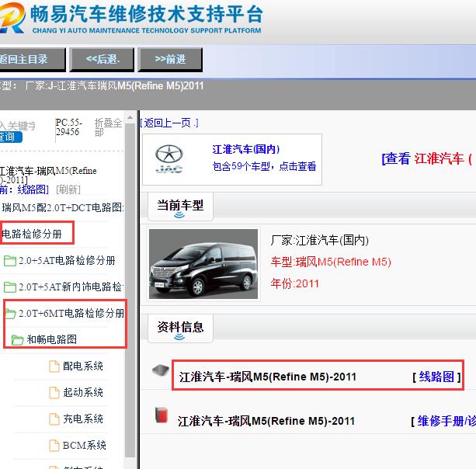Select 电路检修分册 tree item

(32, 234)
